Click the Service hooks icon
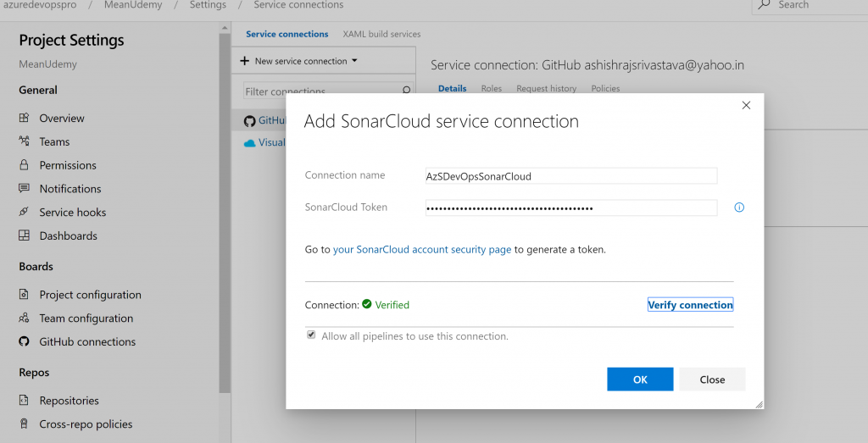The image size is (868, 443). (x=24, y=213)
